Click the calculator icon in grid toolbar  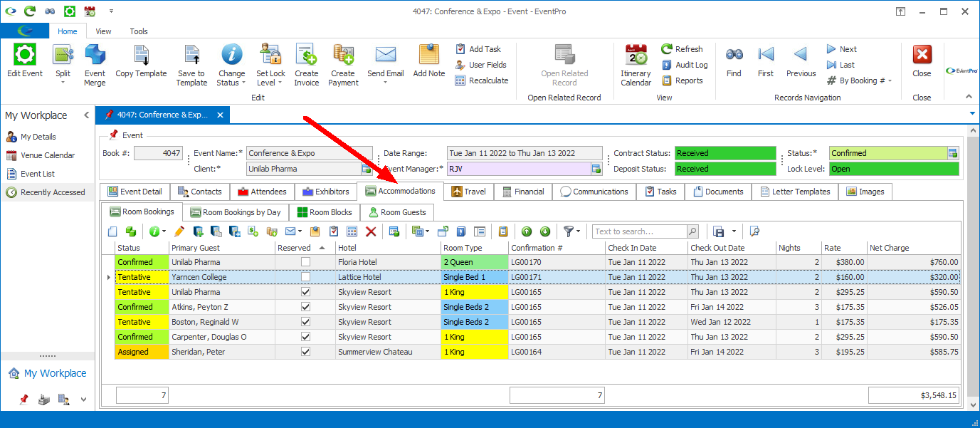[352, 231]
